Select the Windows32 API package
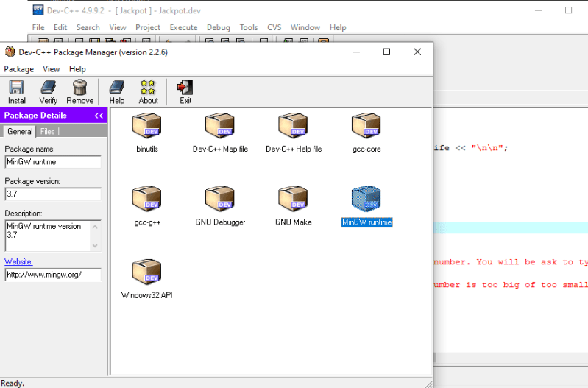588x388 pixels. [146, 279]
